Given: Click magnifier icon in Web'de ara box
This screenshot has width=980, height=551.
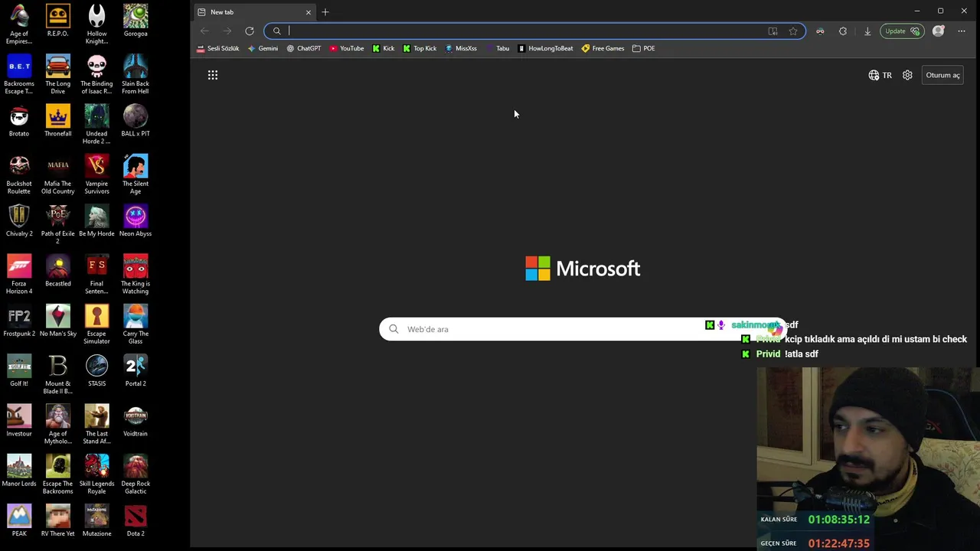Looking at the screenshot, I should tap(394, 329).
